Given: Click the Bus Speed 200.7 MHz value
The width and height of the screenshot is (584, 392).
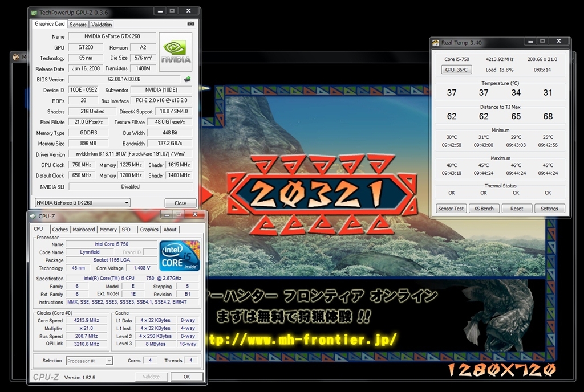Looking at the screenshot, I should (87, 336).
